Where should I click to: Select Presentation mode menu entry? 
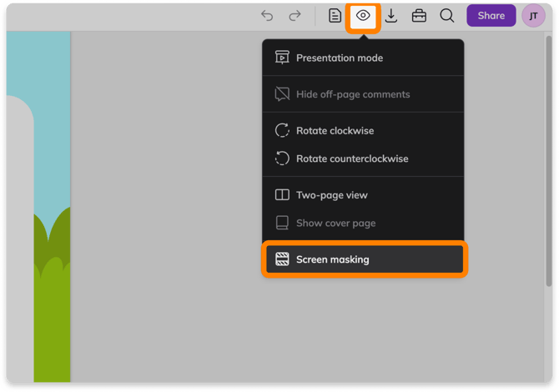(x=363, y=58)
